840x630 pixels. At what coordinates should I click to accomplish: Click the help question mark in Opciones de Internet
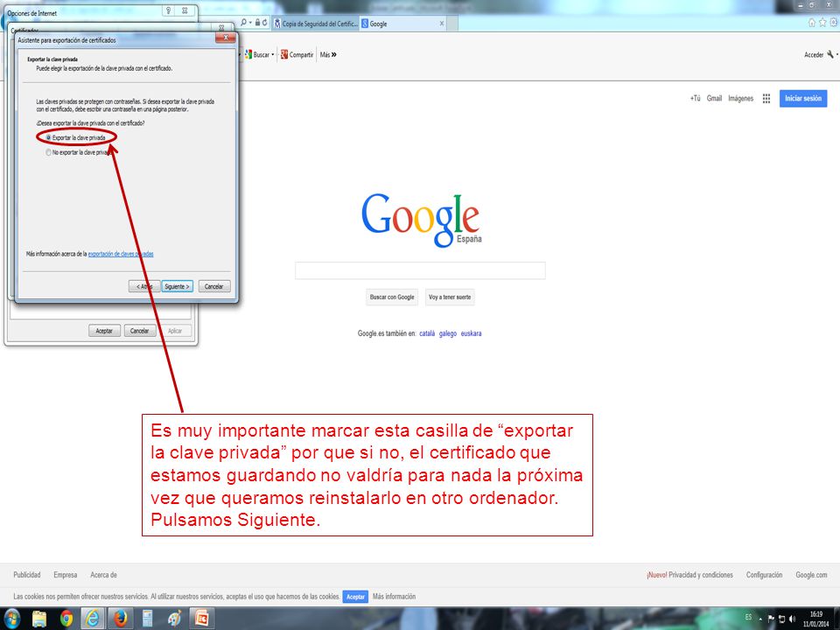pos(168,10)
